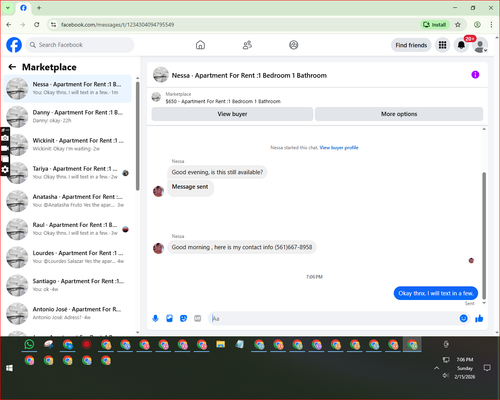Image resolution: width=500 pixels, height=400 pixels.
Task: Open the emoji picker in message box
Action: point(463,318)
